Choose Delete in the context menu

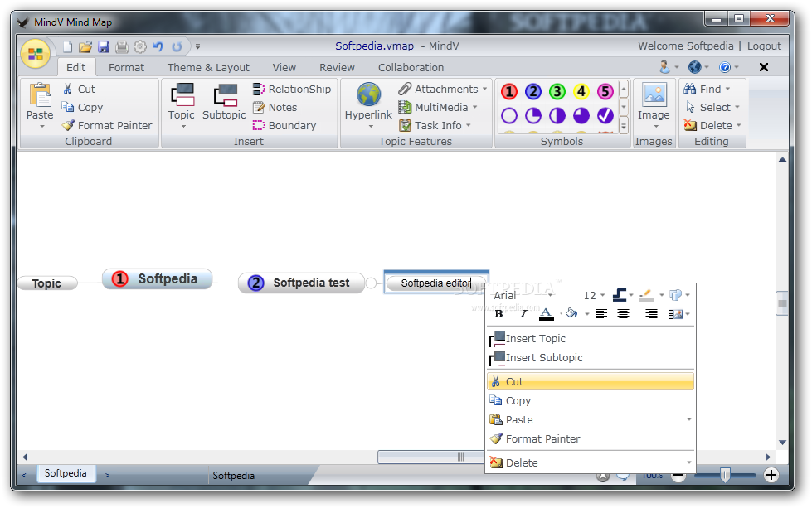591,463
